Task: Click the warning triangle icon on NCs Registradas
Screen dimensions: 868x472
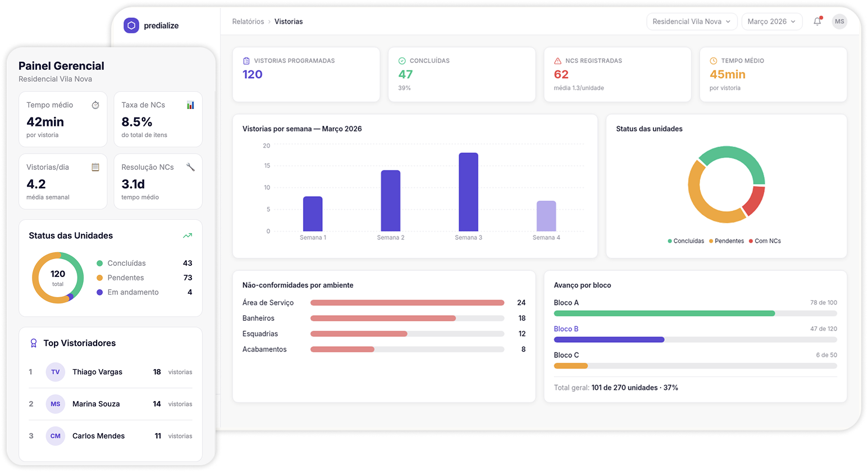Action: pyautogui.click(x=557, y=60)
